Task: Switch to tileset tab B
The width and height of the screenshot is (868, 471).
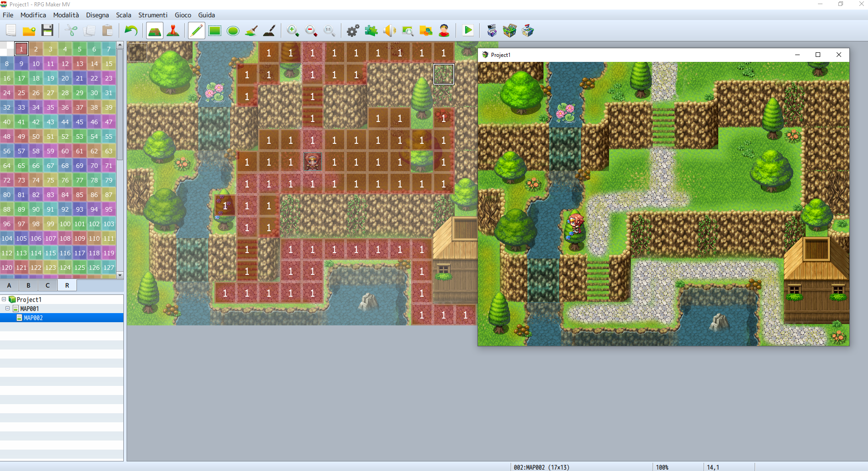Action: coord(29,285)
